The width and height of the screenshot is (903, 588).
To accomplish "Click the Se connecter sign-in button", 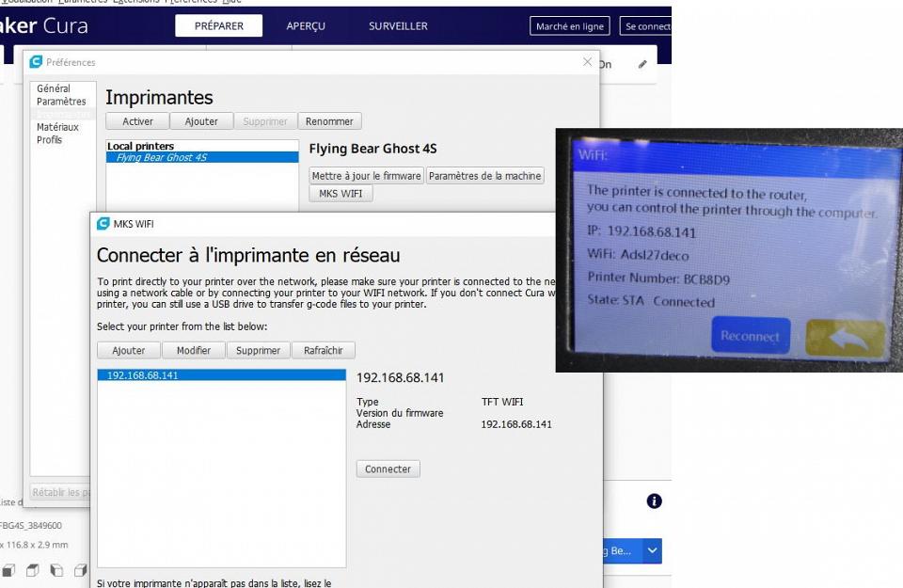I will click(x=645, y=26).
